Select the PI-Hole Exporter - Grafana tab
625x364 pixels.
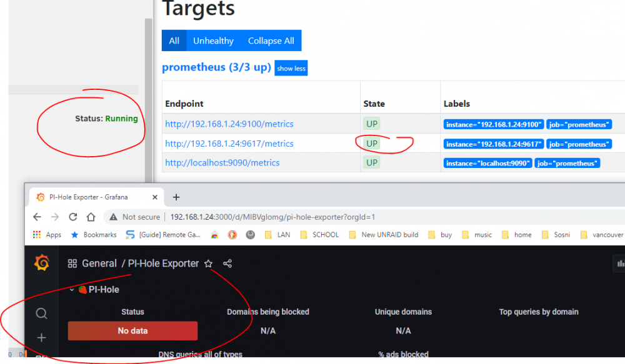(x=96, y=197)
